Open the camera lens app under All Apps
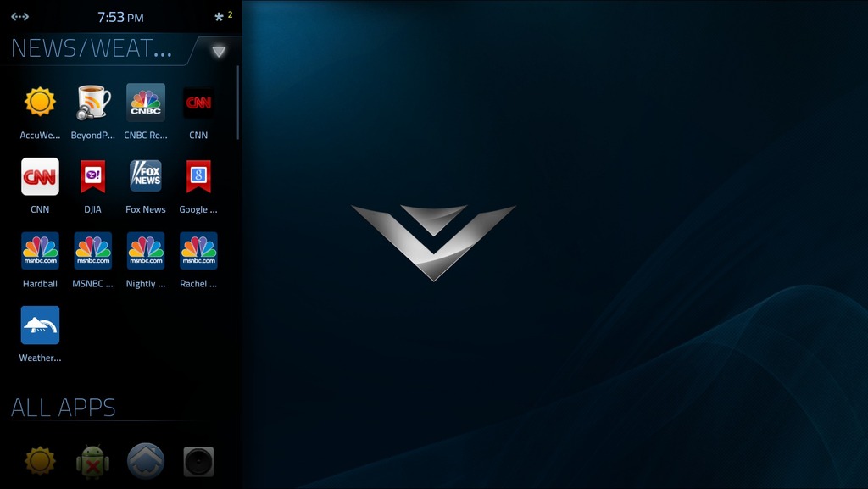 [198, 461]
